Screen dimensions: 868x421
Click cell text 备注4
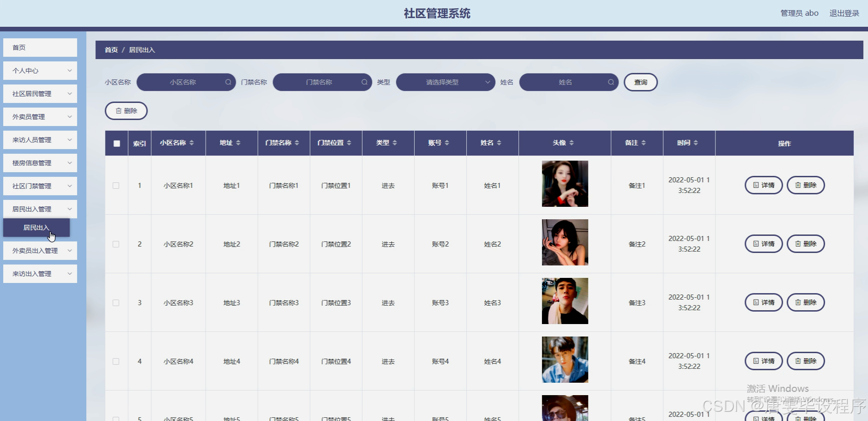point(637,361)
